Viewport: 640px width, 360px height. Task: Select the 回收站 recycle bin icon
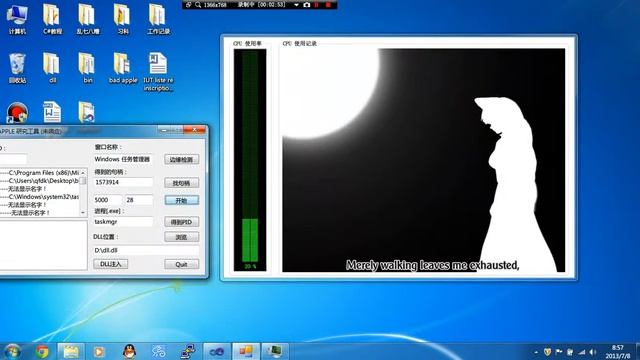[x=17, y=68]
